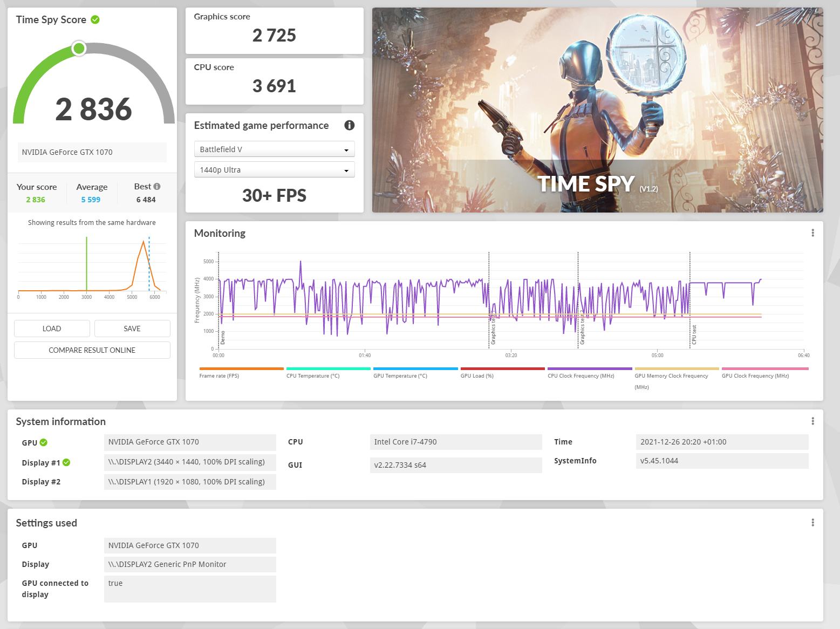Expand the Battlefield V game dropdown
This screenshot has width=840, height=629.
[274, 149]
